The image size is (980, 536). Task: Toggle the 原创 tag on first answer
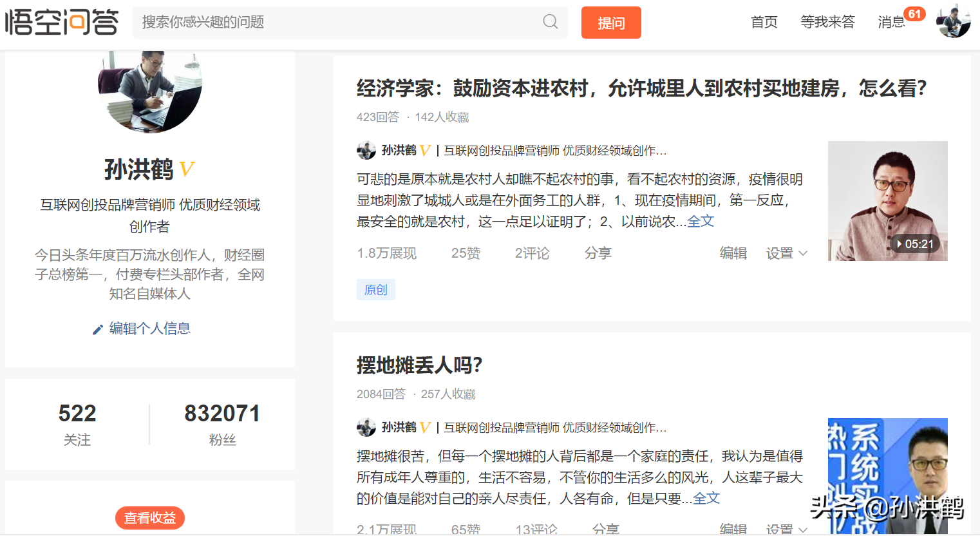[x=375, y=290]
